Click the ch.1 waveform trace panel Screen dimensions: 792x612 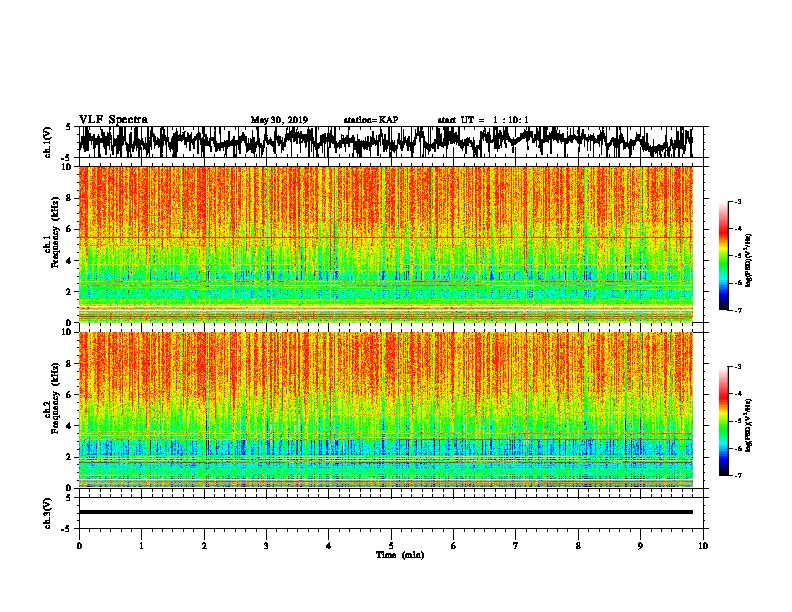(393, 142)
